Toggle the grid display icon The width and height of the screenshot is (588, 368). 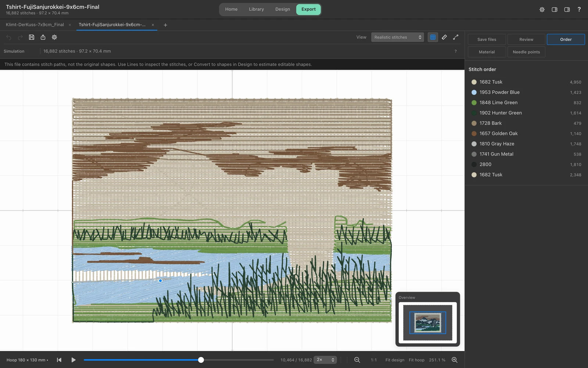(x=433, y=37)
